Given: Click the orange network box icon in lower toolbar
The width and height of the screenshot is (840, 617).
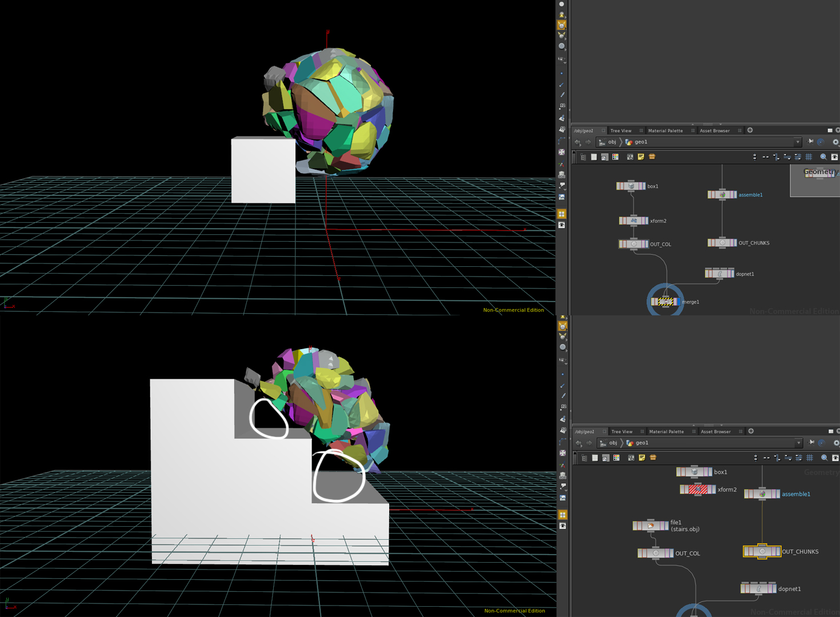Looking at the screenshot, I should (653, 458).
